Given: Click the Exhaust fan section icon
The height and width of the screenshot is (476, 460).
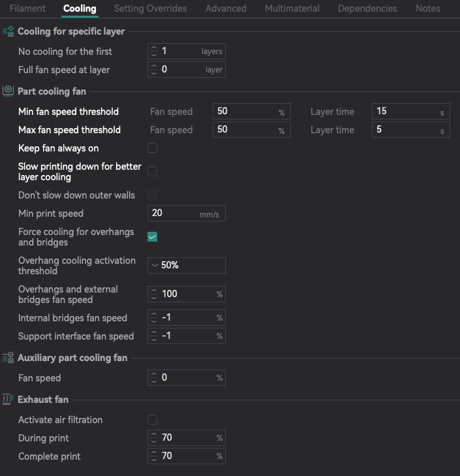Looking at the screenshot, I should [x=8, y=400].
